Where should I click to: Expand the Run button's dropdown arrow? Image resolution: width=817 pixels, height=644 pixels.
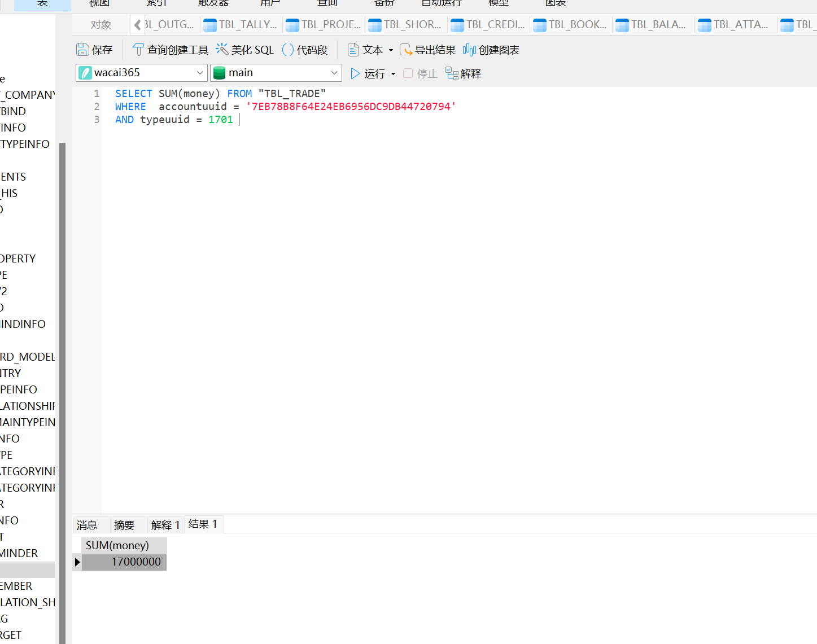(x=393, y=73)
